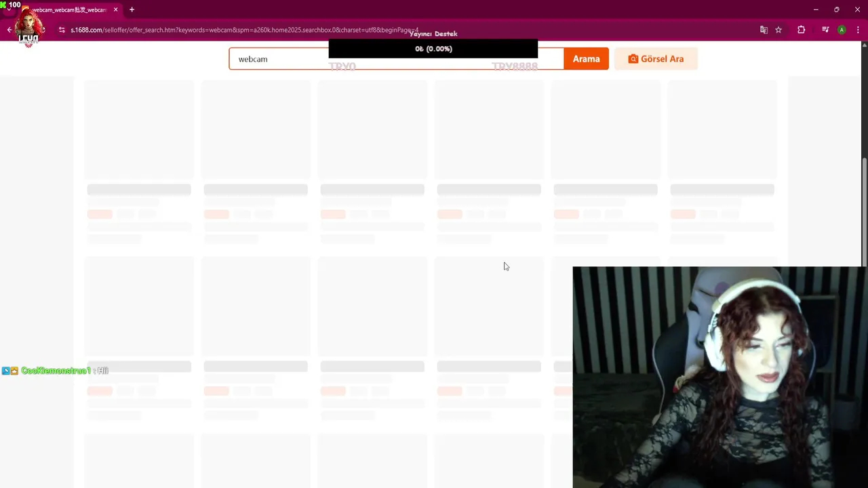Open the Chrome three-dot menu
This screenshot has width=868, height=488.
point(858,30)
